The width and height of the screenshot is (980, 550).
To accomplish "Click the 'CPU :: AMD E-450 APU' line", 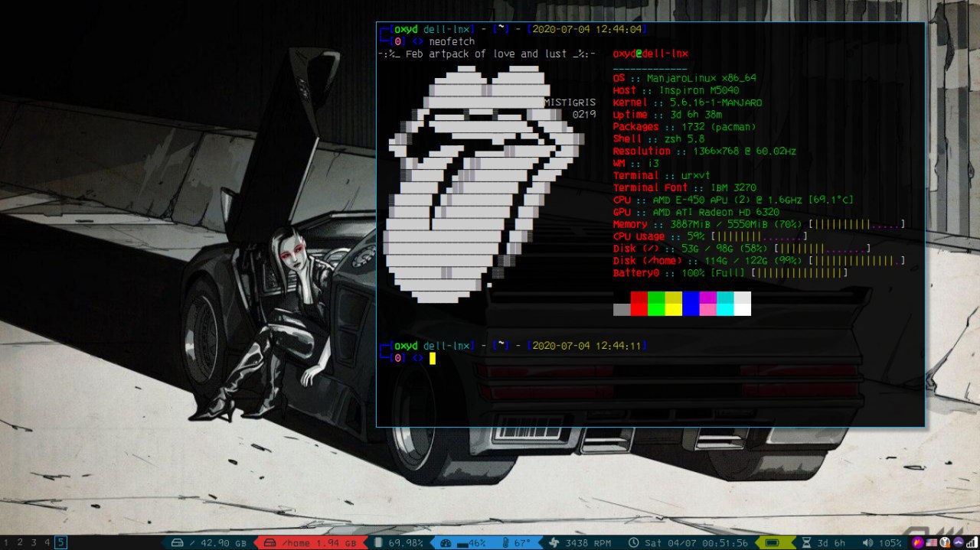I will (x=733, y=200).
